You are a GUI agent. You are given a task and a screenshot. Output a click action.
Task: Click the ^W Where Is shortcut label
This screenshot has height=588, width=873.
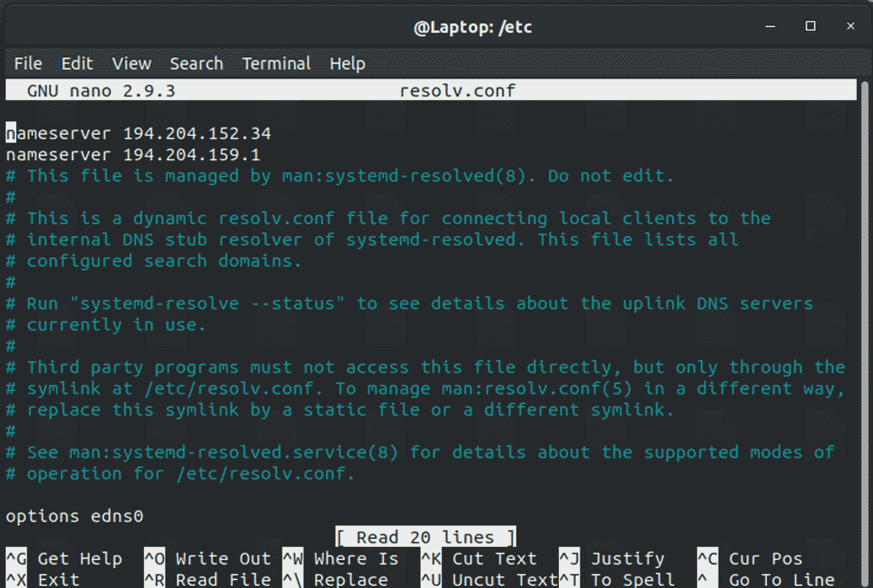tap(341, 559)
